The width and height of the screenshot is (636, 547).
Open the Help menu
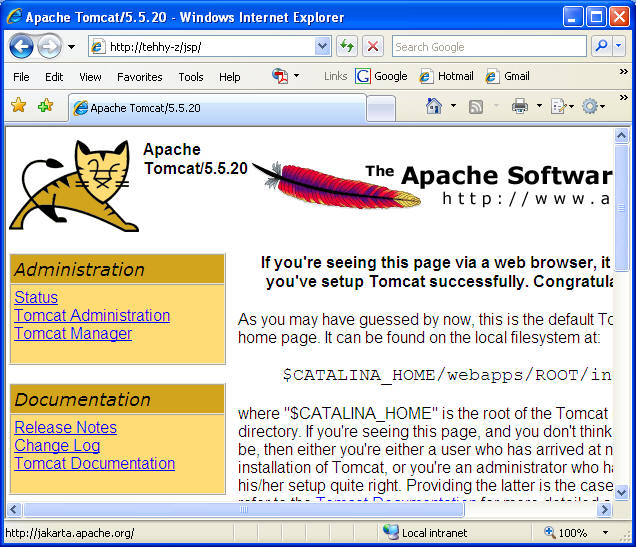pyautogui.click(x=230, y=77)
